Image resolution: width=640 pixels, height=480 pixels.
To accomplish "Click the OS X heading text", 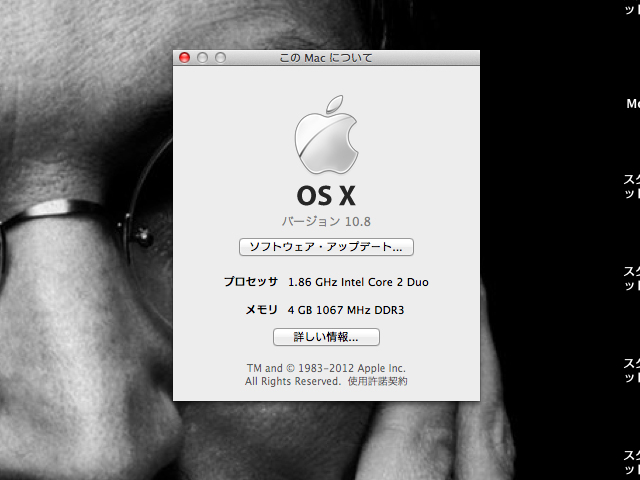I will click(326, 196).
